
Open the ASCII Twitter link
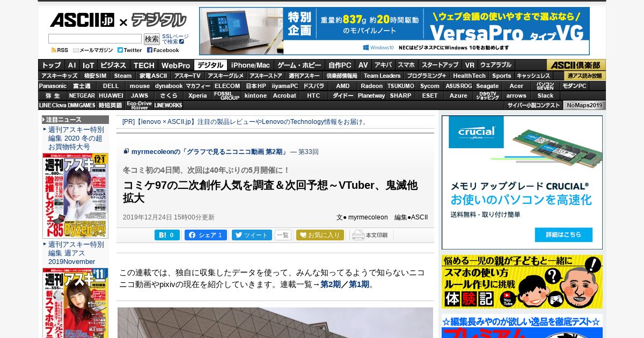click(x=130, y=50)
